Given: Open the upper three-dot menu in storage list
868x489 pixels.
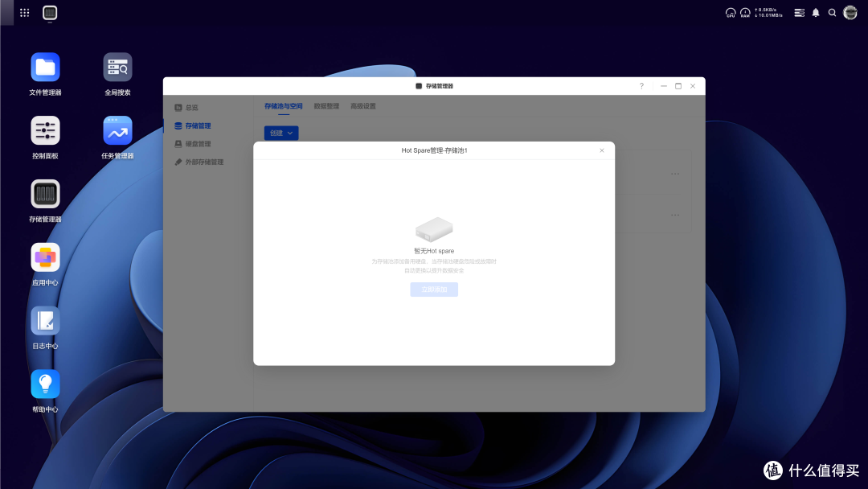Looking at the screenshot, I should 675,174.
